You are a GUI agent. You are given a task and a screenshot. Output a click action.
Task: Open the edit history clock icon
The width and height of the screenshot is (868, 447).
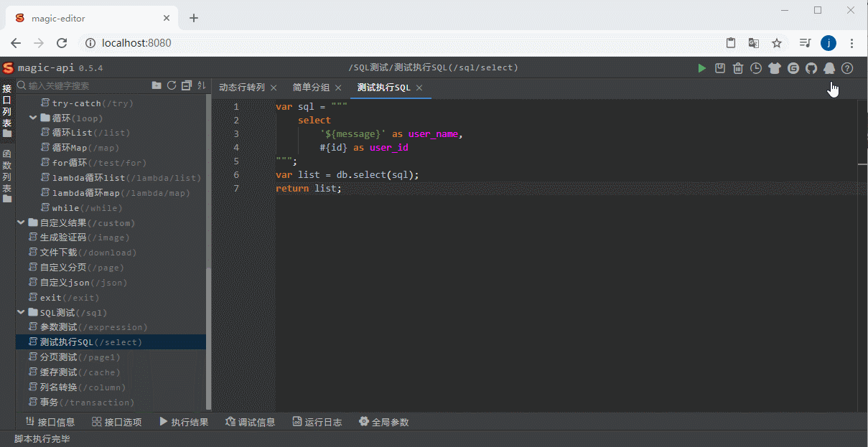pyautogui.click(x=756, y=67)
